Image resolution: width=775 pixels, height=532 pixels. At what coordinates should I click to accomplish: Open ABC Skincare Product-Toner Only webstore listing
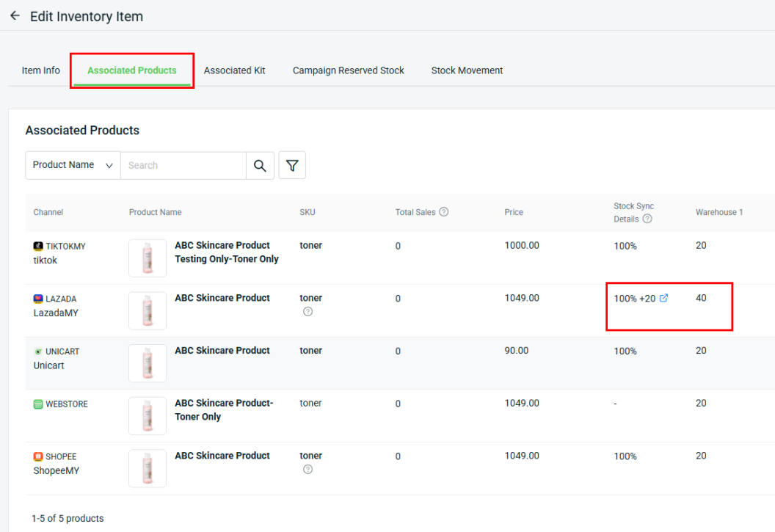(223, 409)
